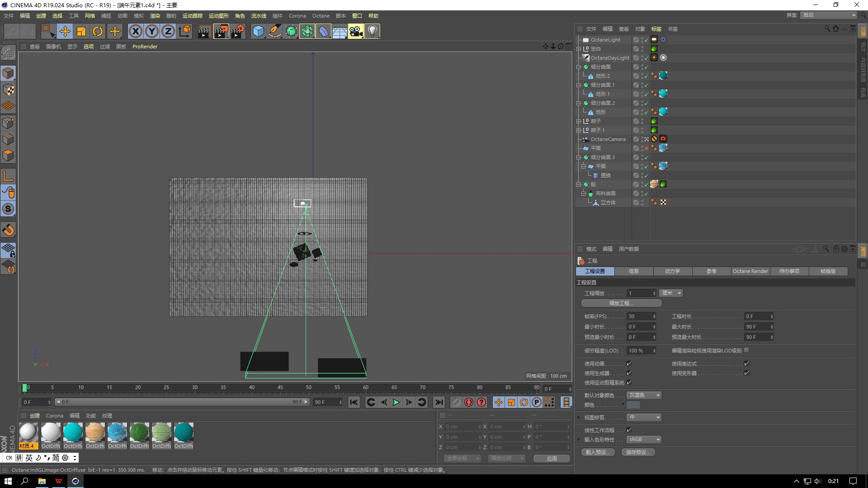Open the project scale unit dropdown
The image size is (868, 488).
pyautogui.click(x=671, y=293)
